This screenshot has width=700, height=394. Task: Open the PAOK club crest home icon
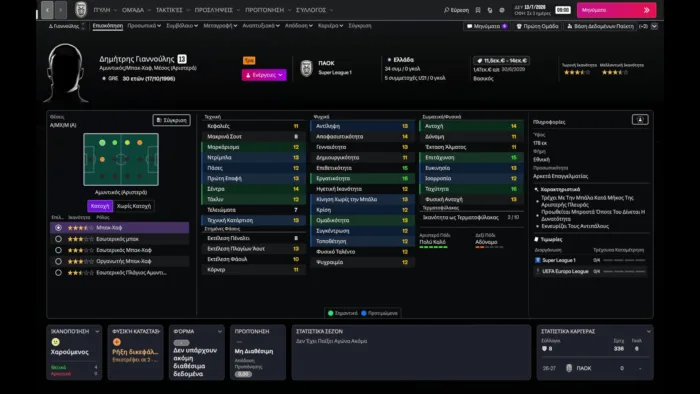(81, 10)
